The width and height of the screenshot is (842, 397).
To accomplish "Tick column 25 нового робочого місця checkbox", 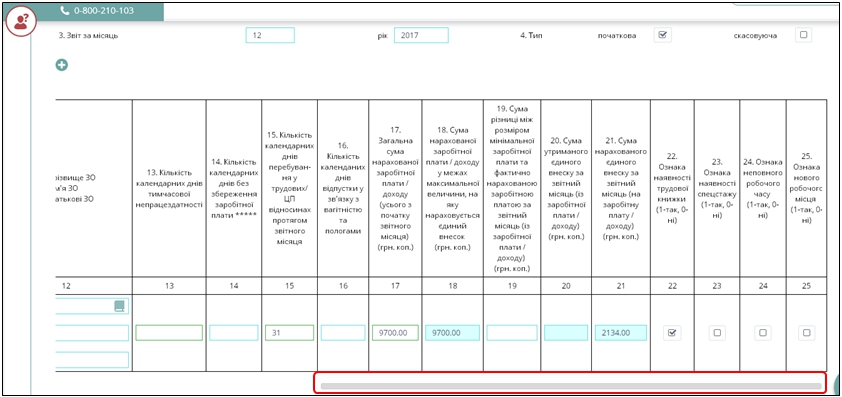I will tap(806, 333).
